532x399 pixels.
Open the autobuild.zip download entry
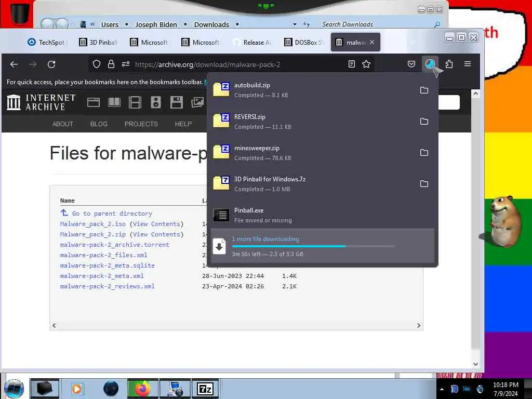pos(312,90)
